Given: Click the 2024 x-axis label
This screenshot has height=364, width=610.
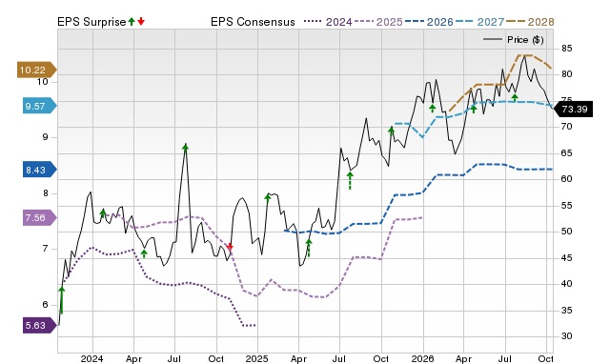Looking at the screenshot, I should (x=91, y=358).
